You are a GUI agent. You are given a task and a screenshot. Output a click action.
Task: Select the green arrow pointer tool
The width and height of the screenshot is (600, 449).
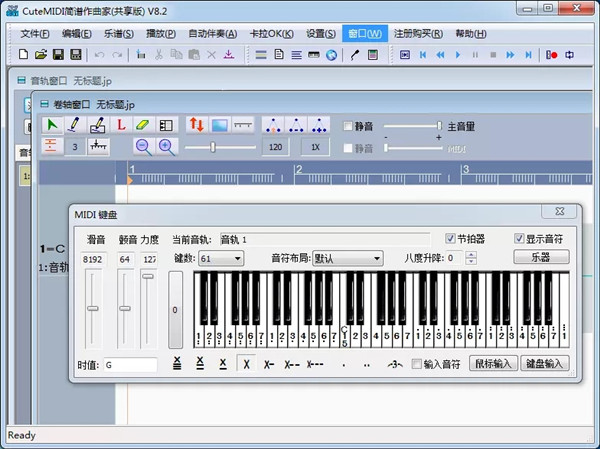pyautogui.click(x=52, y=125)
